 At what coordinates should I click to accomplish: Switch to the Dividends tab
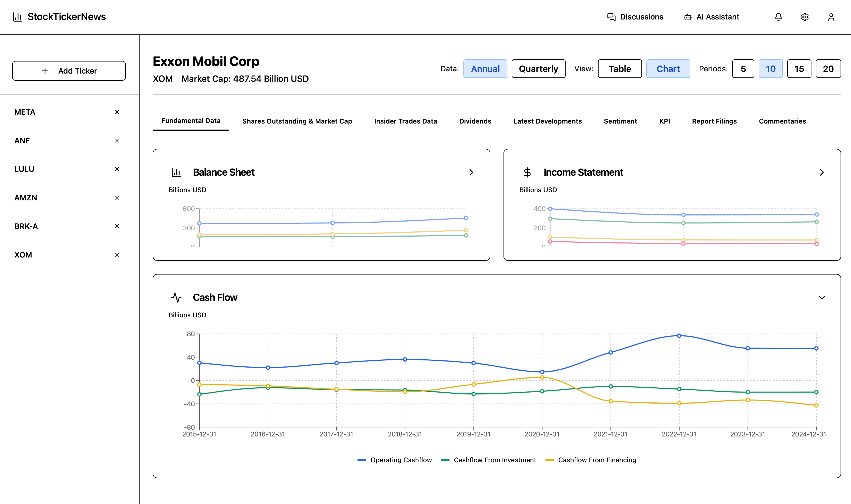(475, 121)
